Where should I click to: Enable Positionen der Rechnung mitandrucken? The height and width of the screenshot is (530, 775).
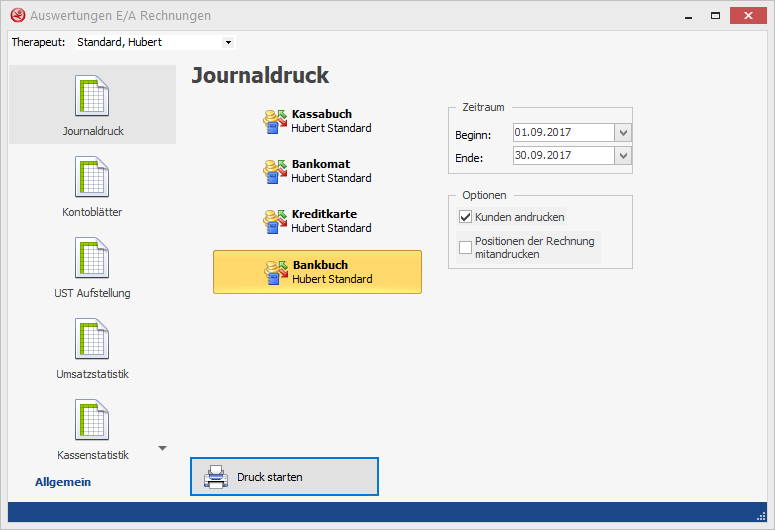pyautogui.click(x=465, y=247)
